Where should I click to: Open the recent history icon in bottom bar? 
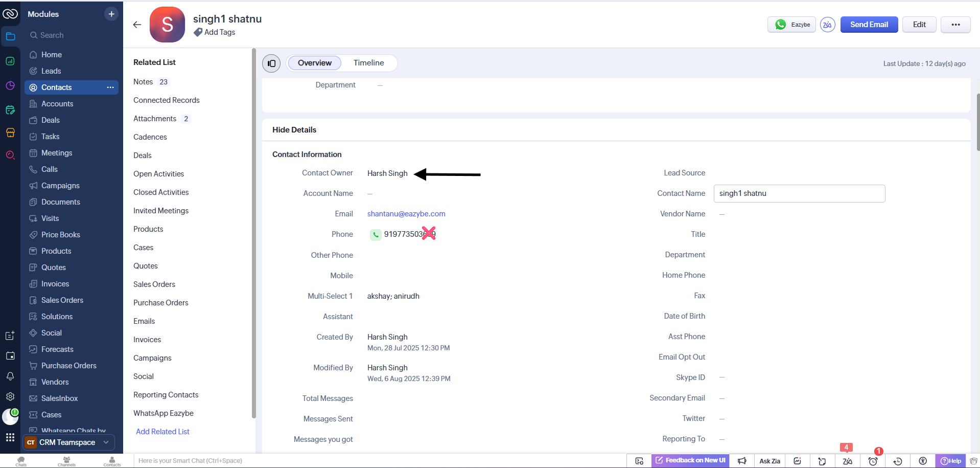pos(898,461)
